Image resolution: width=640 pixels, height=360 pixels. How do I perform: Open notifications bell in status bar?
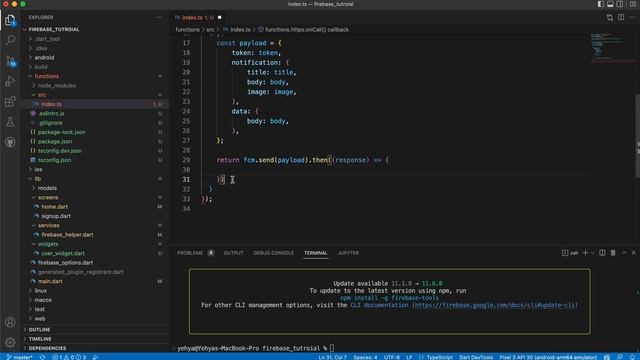tap(632, 357)
